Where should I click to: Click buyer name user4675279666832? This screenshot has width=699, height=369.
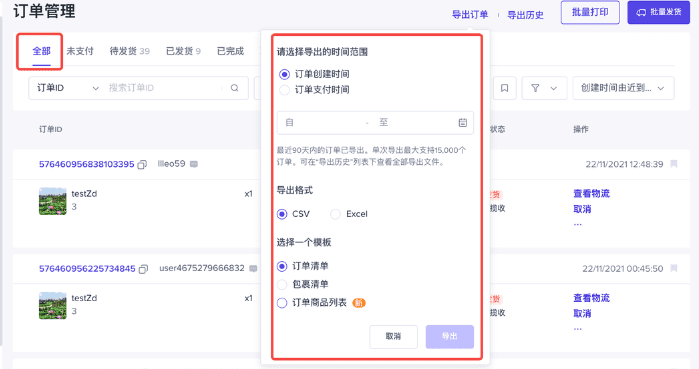[202, 268]
